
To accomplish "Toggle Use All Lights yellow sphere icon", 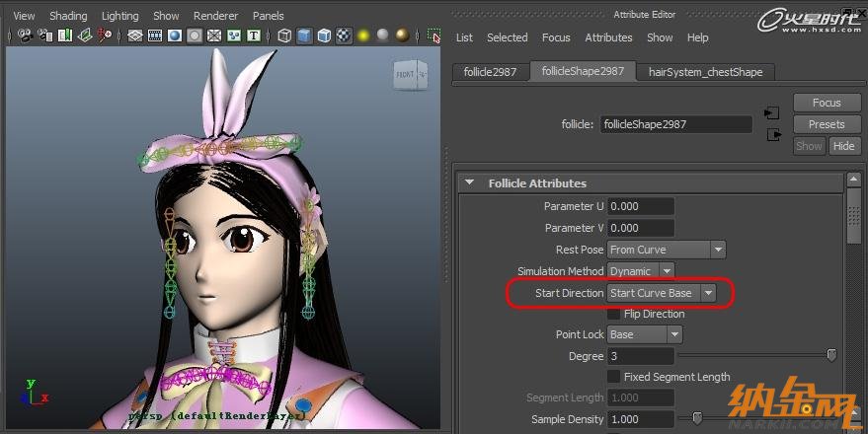I will (363, 36).
